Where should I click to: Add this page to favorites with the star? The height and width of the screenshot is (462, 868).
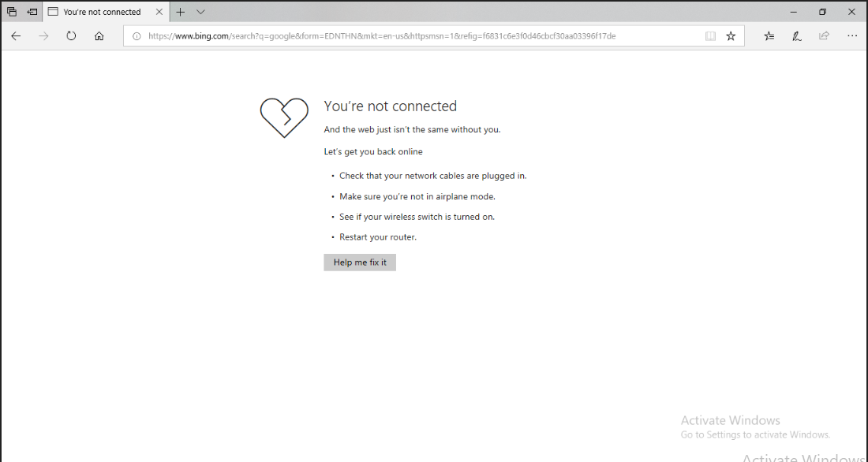pyautogui.click(x=731, y=35)
